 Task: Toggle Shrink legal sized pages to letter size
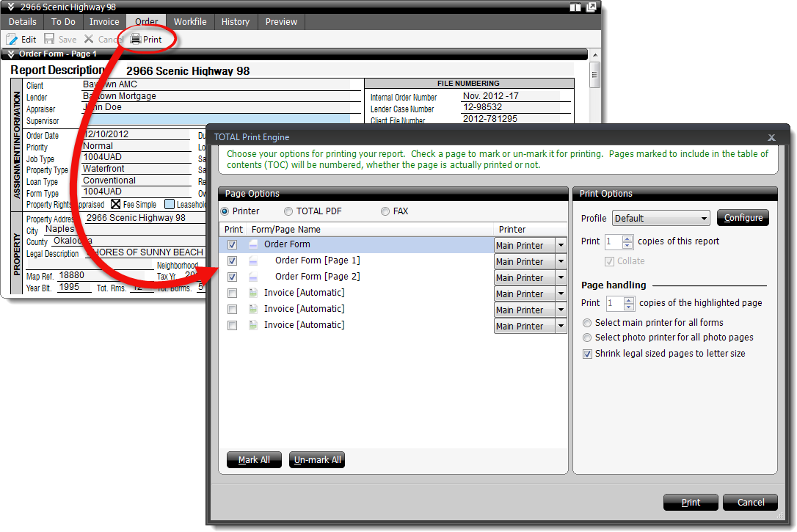click(587, 354)
